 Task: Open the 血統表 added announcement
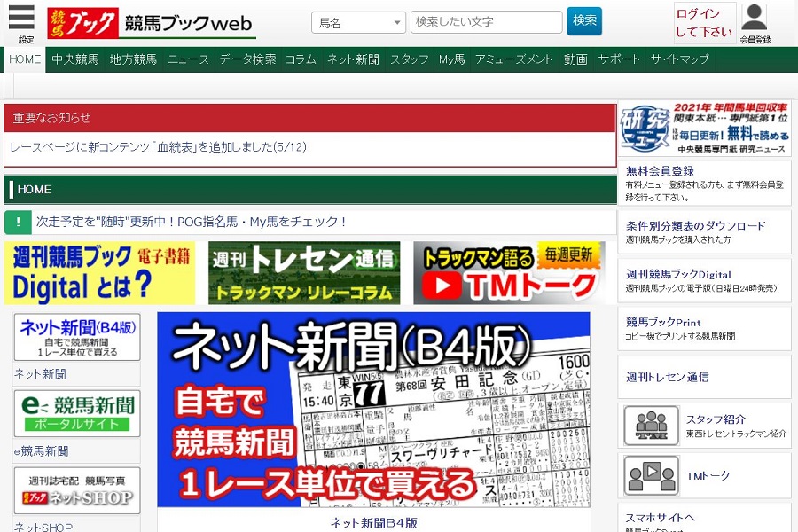click(x=159, y=148)
